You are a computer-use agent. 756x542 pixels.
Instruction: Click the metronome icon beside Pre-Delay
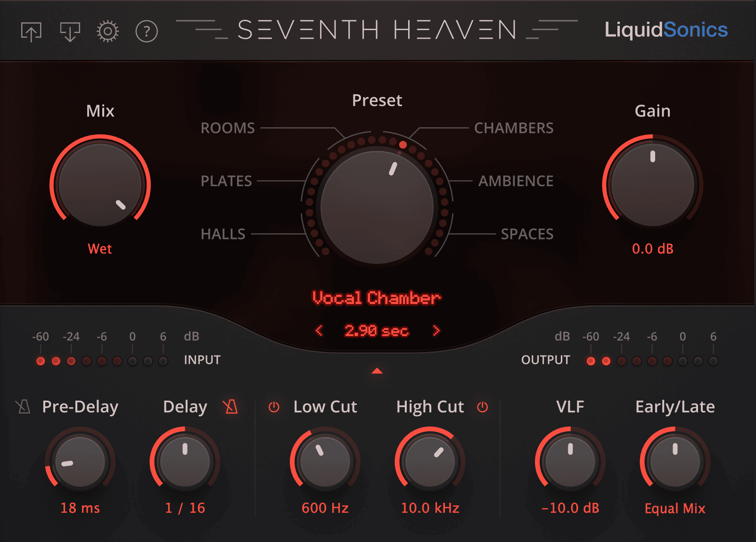(22, 407)
